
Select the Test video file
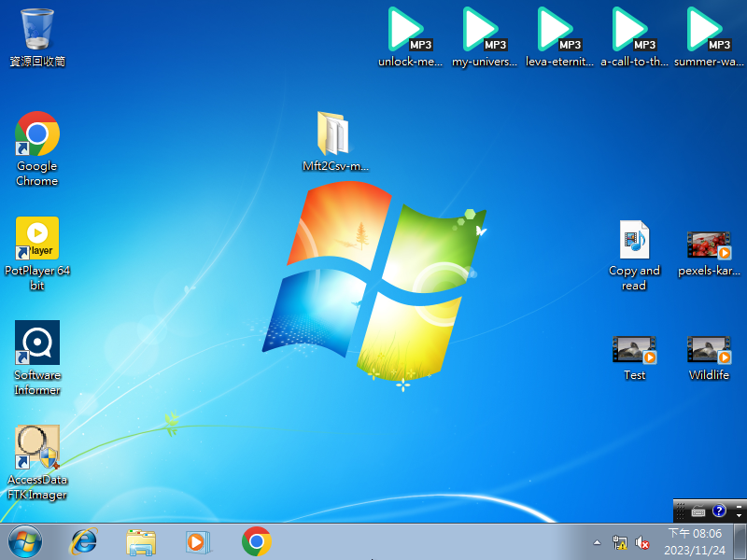coord(634,358)
